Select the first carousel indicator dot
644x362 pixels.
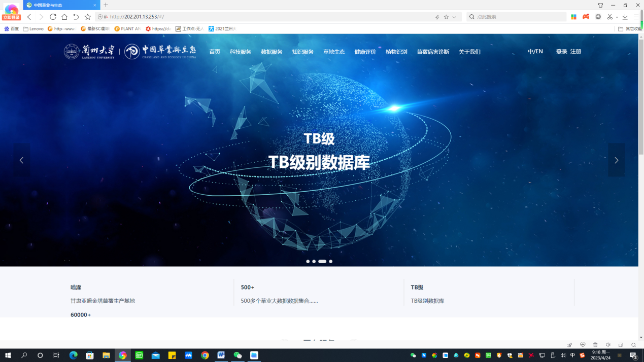click(x=308, y=262)
